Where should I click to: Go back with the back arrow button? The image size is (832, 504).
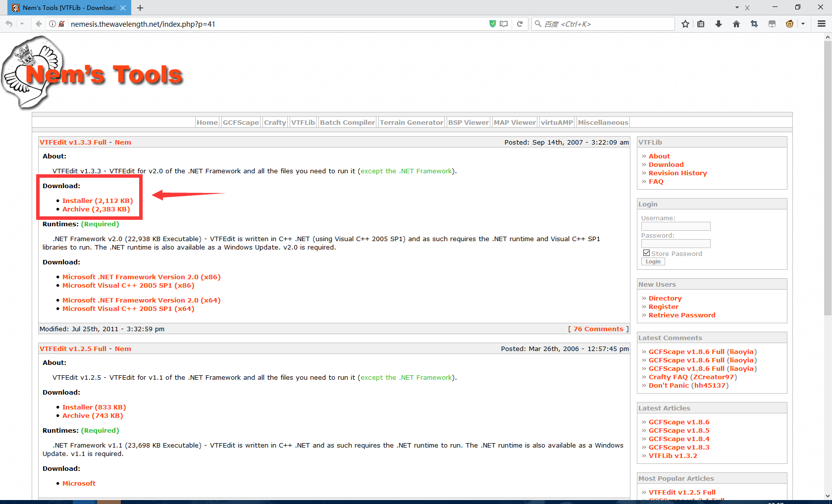[x=39, y=24]
